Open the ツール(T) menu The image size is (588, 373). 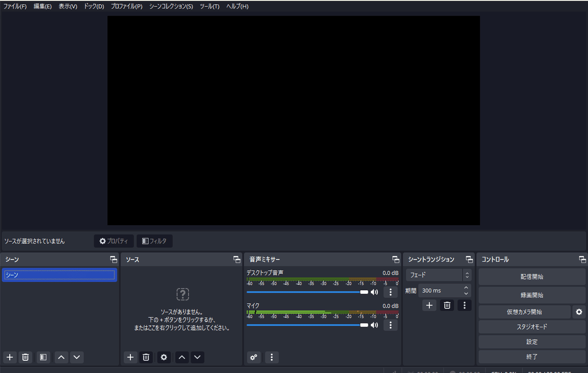tap(210, 6)
